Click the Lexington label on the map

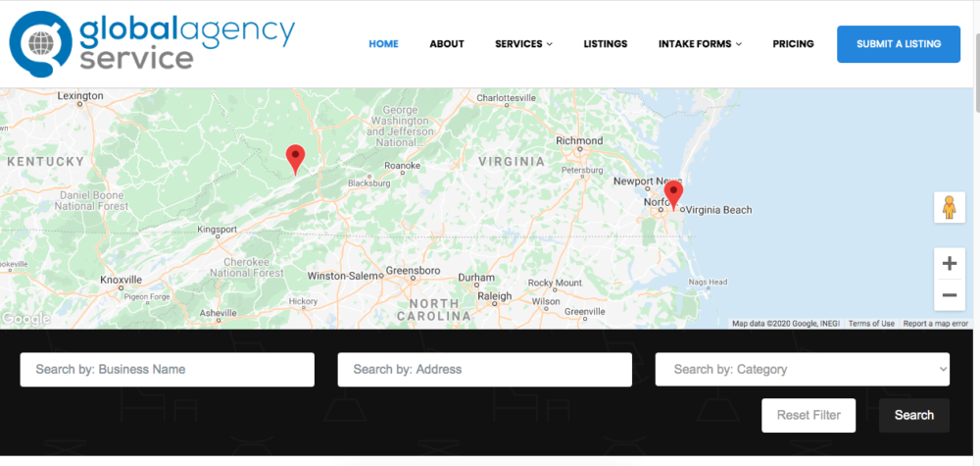[x=80, y=96]
